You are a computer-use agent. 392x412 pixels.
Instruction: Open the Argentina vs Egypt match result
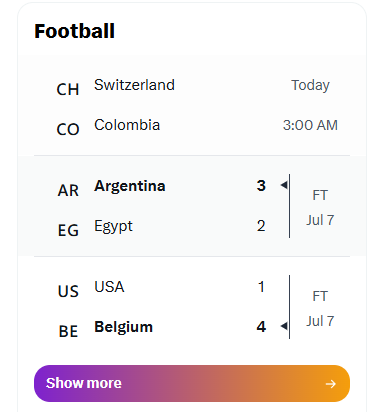[x=192, y=206]
